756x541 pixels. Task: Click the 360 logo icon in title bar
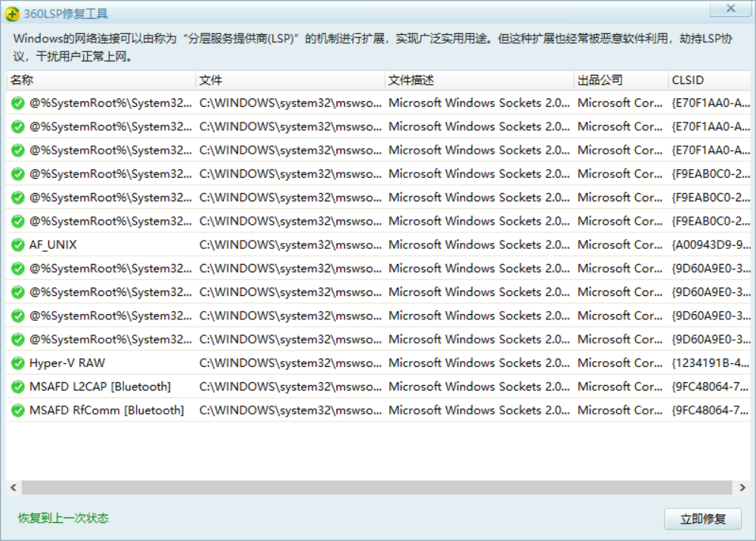13,14
